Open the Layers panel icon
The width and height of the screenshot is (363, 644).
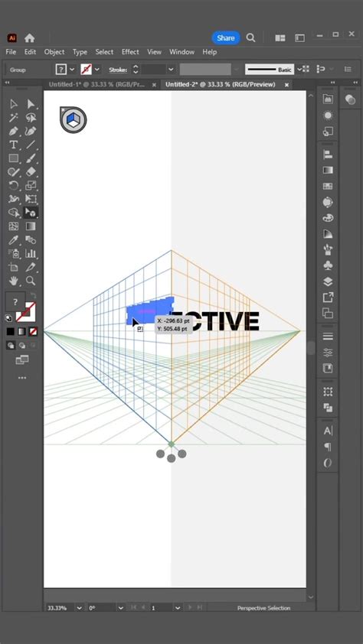(328, 281)
